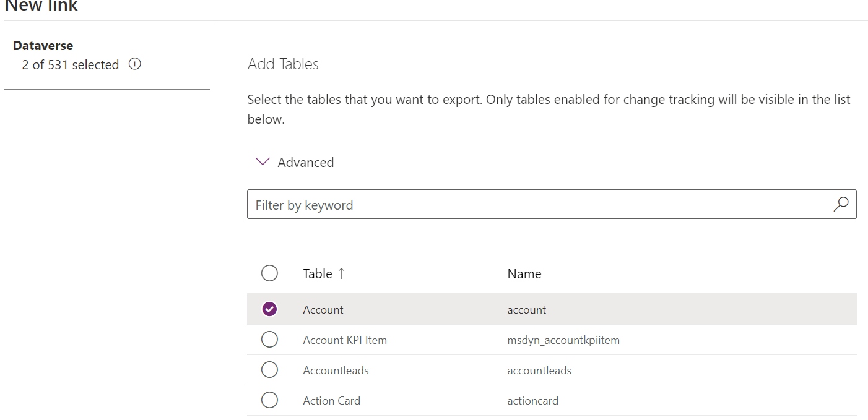Click the sort arrow beside Table header
Screen dimensions: 868x420
pyautogui.click(x=341, y=273)
